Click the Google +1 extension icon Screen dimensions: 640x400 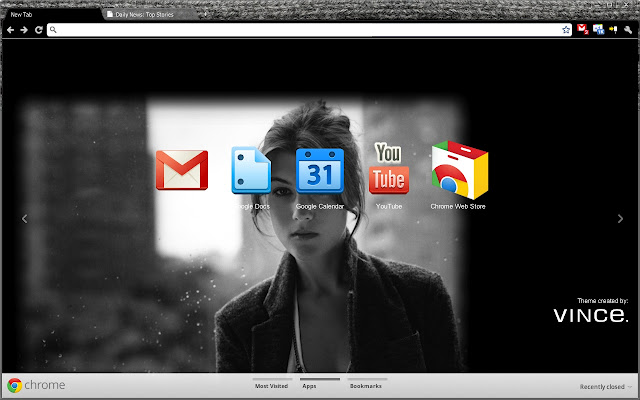pos(597,30)
